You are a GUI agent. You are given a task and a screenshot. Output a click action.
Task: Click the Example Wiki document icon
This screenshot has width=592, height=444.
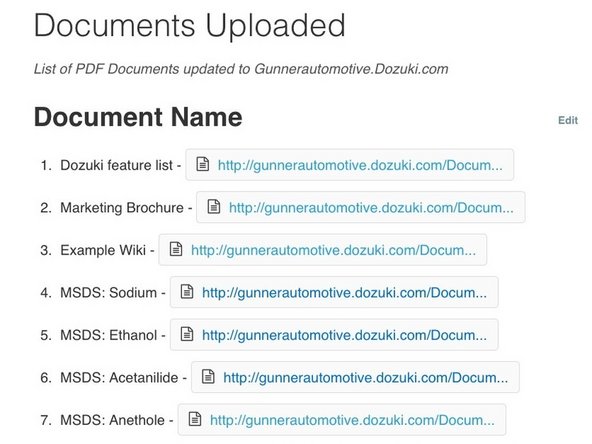pos(176,249)
